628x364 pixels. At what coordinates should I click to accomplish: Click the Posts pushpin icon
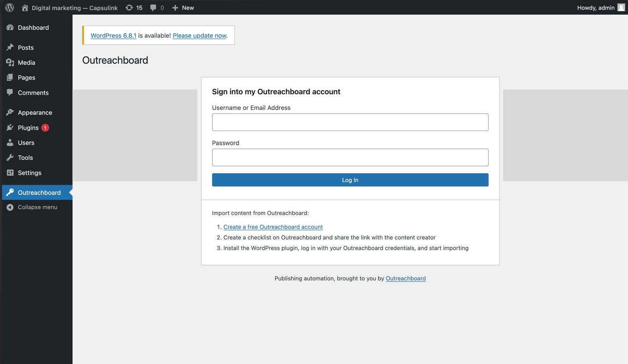click(x=10, y=47)
